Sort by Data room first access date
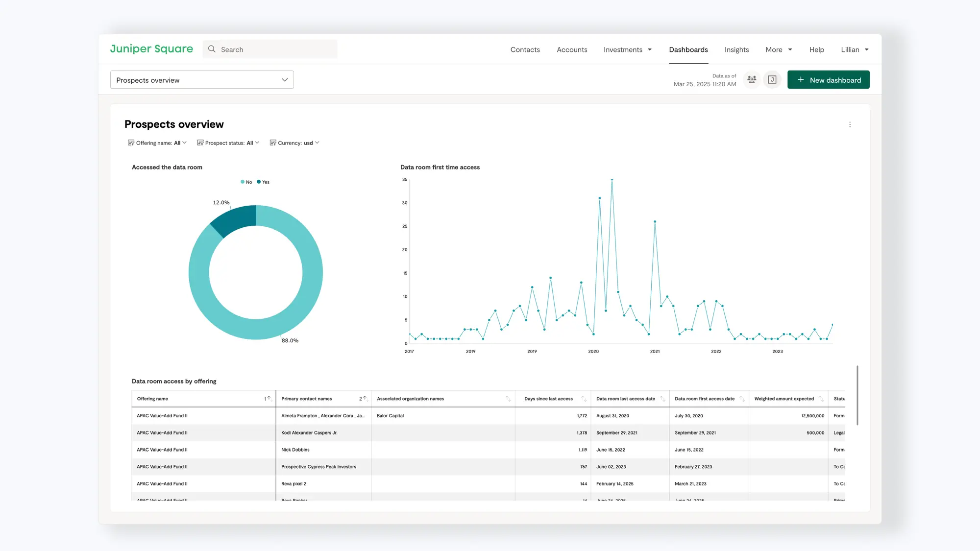The image size is (980, 551). [742, 399]
